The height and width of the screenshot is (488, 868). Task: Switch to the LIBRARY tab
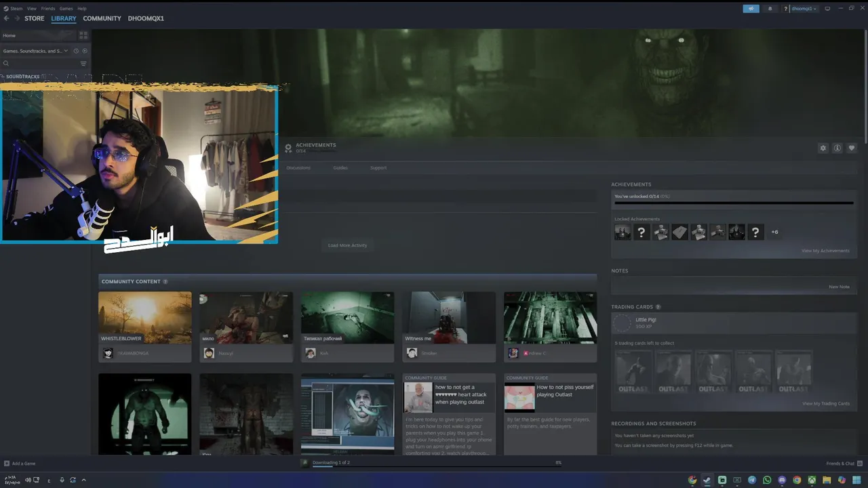64,18
